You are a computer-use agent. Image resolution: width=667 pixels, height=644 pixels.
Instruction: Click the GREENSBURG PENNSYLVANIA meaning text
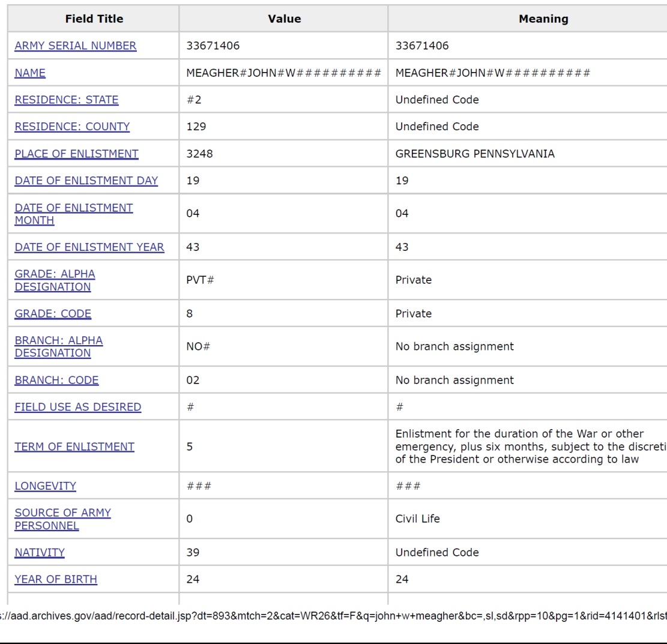[x=475, y=154]
